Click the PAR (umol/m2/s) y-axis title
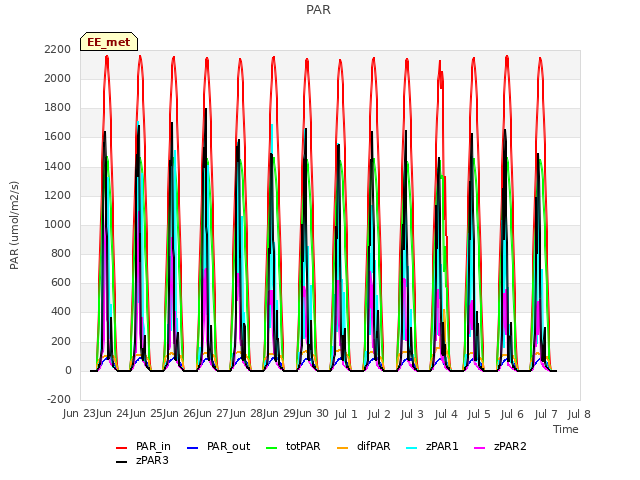Screen dimensions: 640x480 pyautogui.click(x=14, y=225)
